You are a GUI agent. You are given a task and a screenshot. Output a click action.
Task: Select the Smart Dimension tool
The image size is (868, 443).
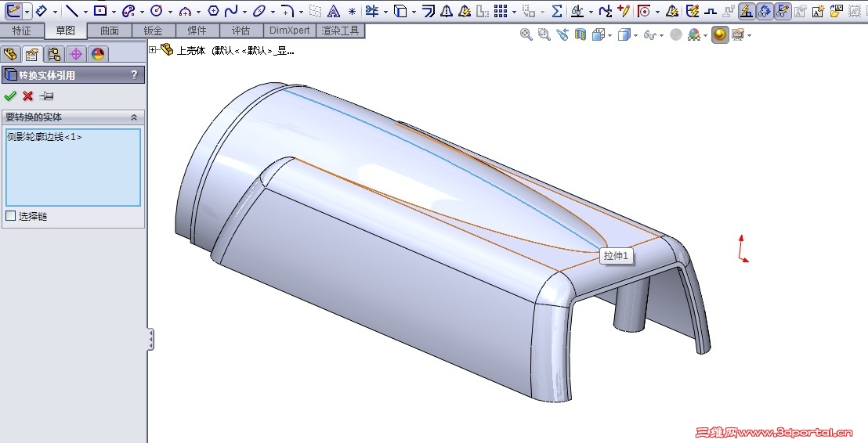(x=42, y=10)
